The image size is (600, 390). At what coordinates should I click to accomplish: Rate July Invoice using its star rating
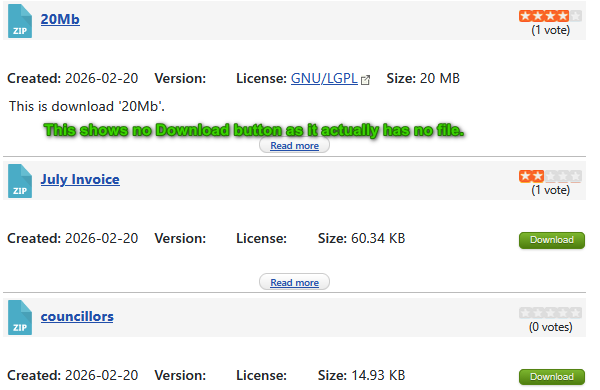[550, 176]
